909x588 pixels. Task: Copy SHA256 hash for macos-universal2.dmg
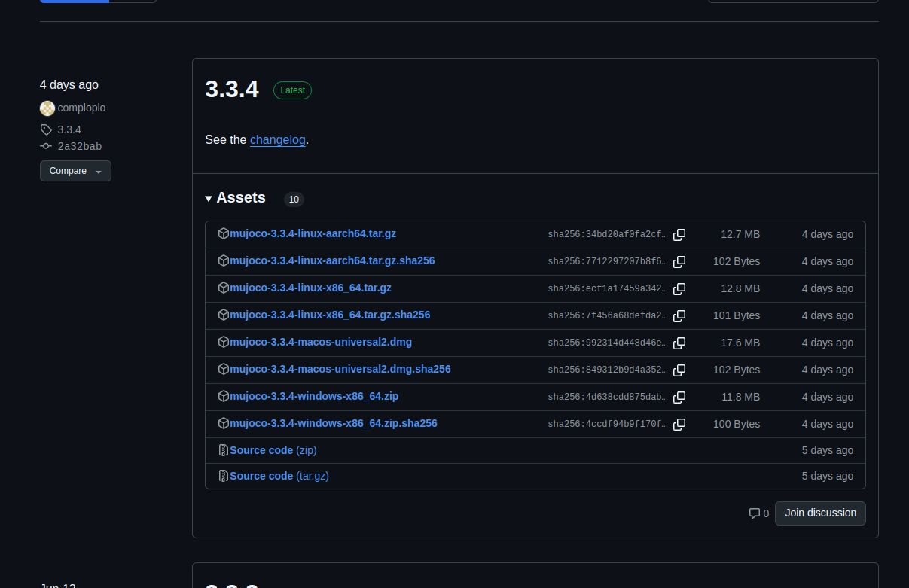679,343
